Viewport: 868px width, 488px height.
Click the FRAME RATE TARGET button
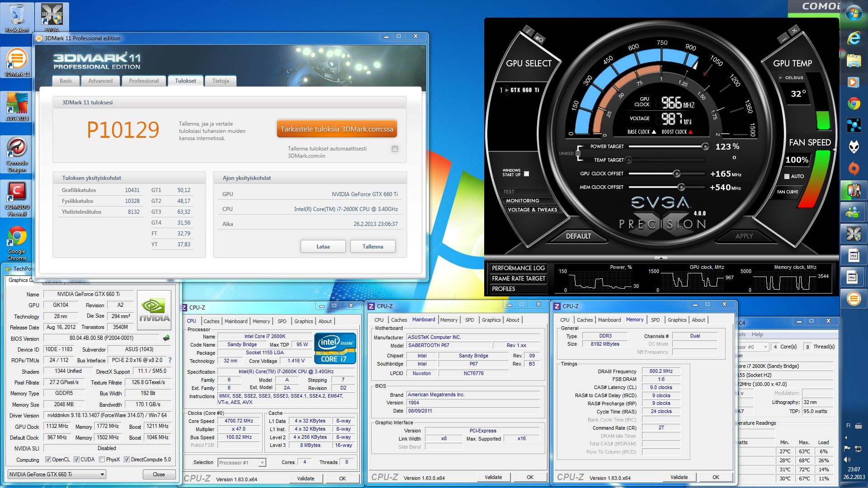518,278
